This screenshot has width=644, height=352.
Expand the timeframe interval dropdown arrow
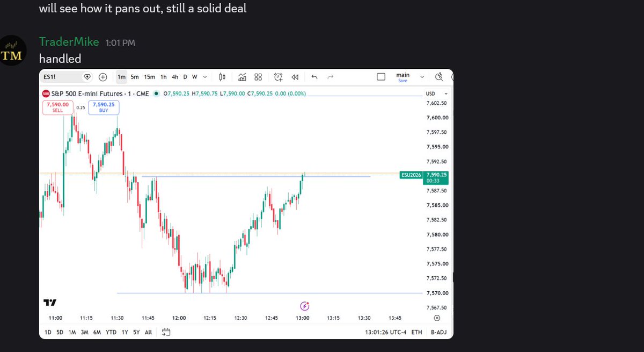pos(206,77)
